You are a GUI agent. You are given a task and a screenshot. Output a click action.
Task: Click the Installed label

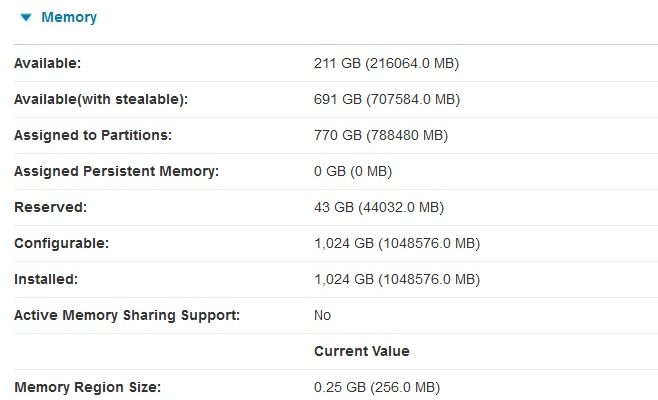46,279
